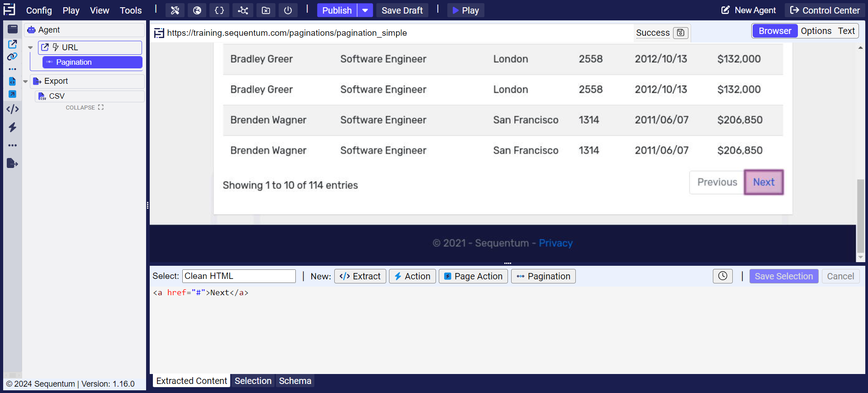Click the Save Draft button
The image size is (868, 393).
coord(402,10)
